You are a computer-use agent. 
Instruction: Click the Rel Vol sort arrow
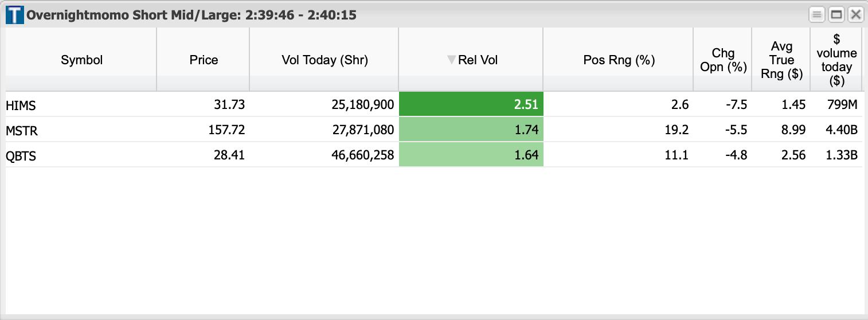coord(451,60)
